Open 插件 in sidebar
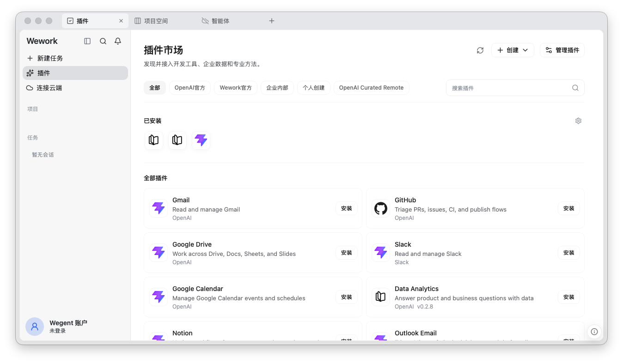 point(75,73)
